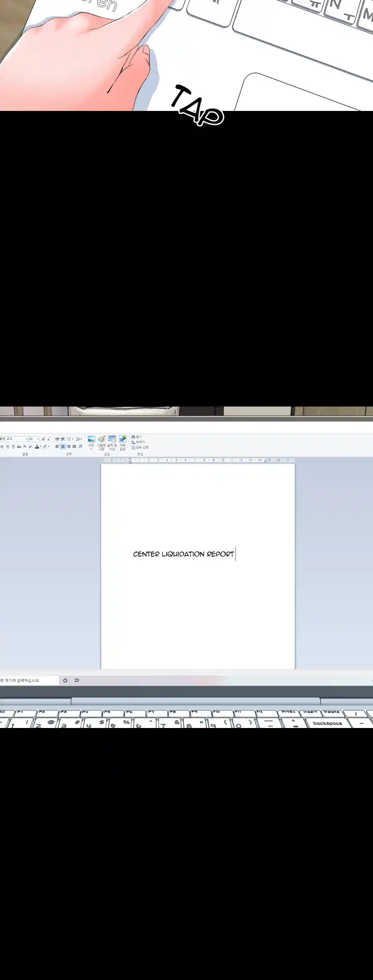Open Task View on the taskbar

77,680
